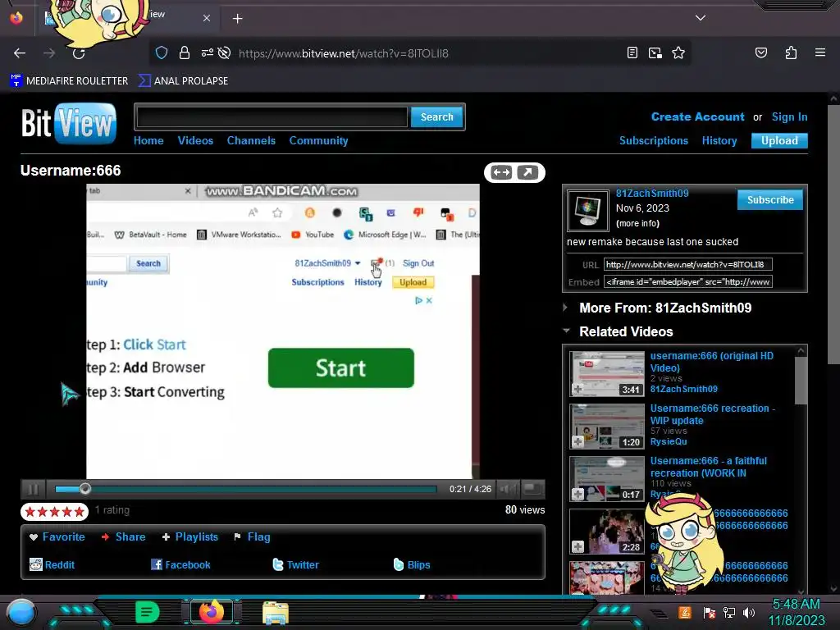This screenshot has height=630, width=840.
Task: Toggle wide player mode icon
Action: [x=501, y=172]
